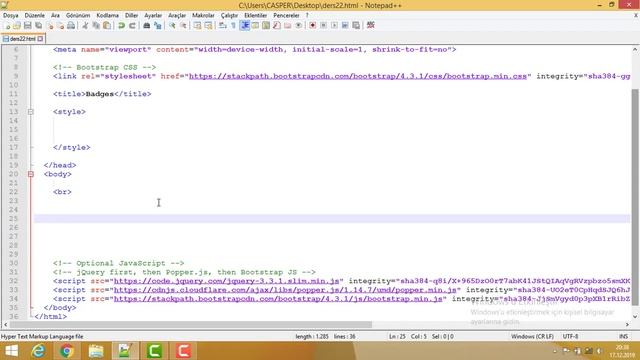Open the Düzenle menu
Screen dimensions: 640x360
coord(35,15)
